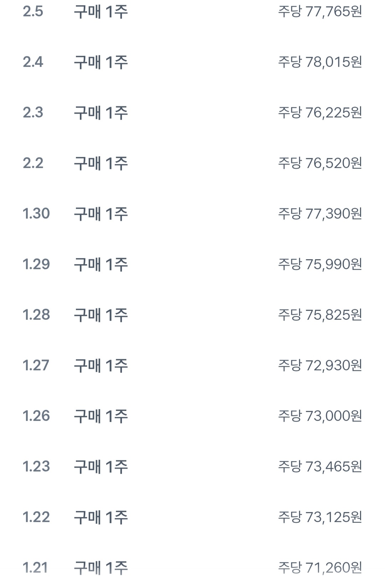Tap the 2.3 purchase entry
Screen dimensions: 385x588
[x=101, y=113]
